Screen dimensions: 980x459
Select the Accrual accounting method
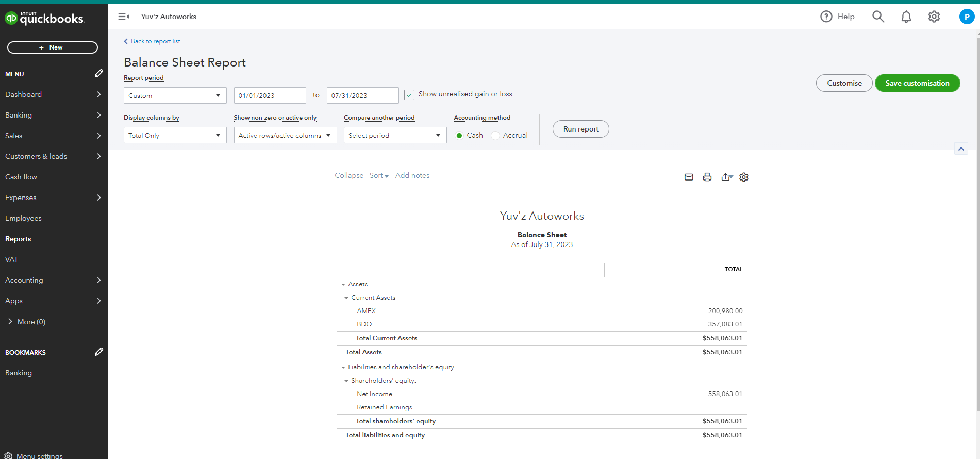495,136
